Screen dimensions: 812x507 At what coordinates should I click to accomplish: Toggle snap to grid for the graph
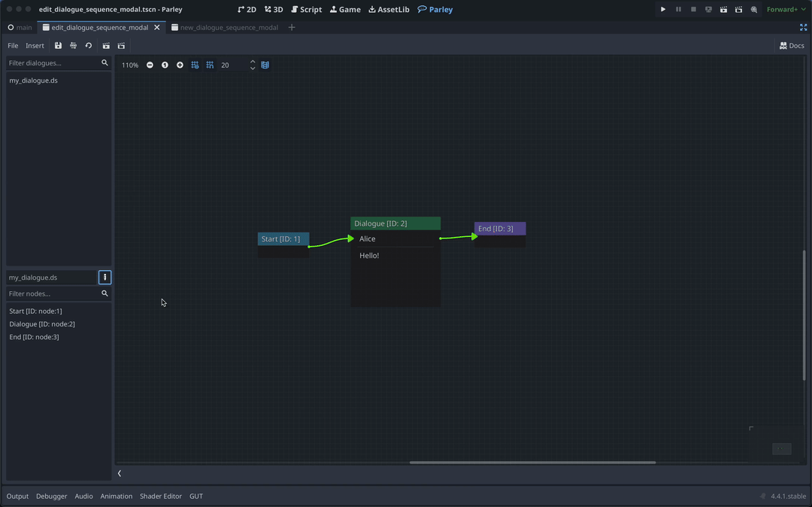[x=210, y=65]
